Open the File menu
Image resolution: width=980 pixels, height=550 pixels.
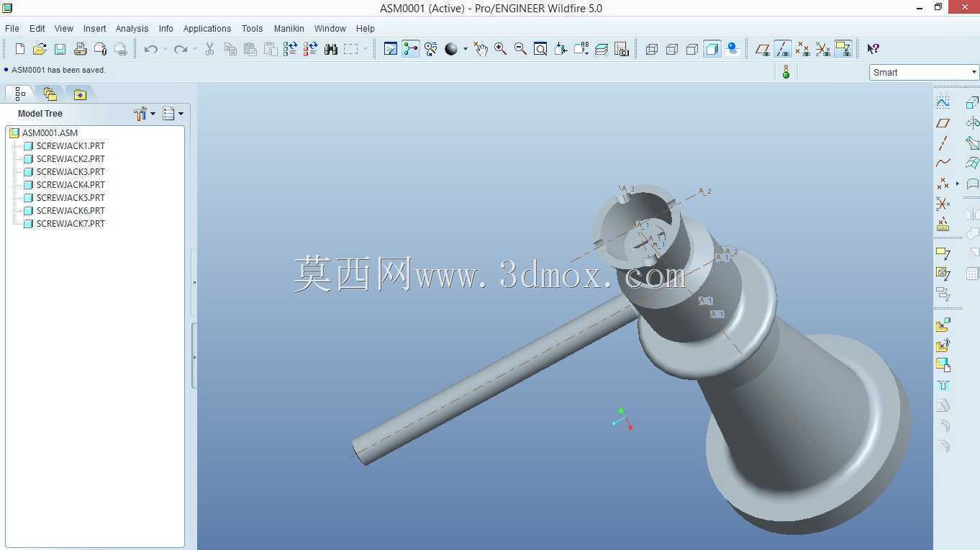12,28
